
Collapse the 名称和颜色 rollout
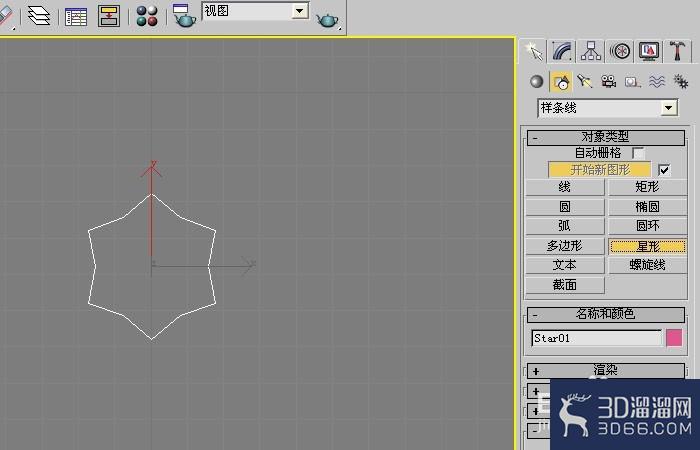pyautogui.click(x=605, y=314)
